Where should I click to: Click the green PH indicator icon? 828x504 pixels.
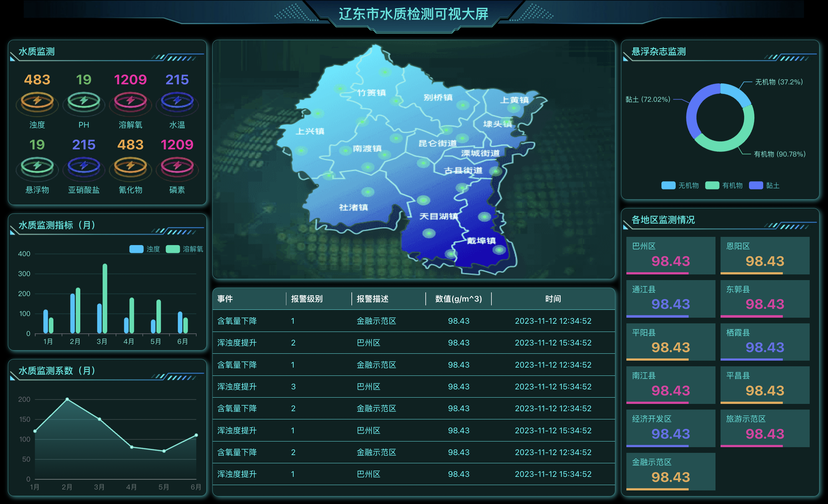[x=84, y=101]
